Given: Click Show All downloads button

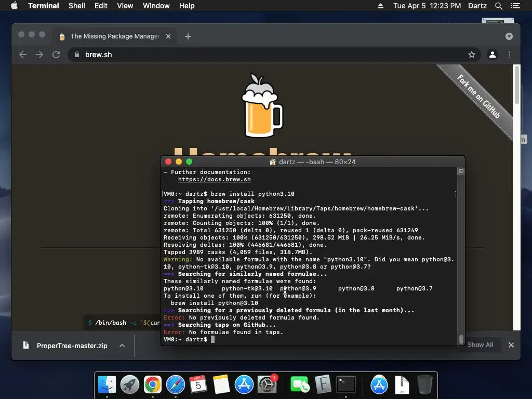Looking at the screenshot, I should pyautogui.click(x=480, y=345).
